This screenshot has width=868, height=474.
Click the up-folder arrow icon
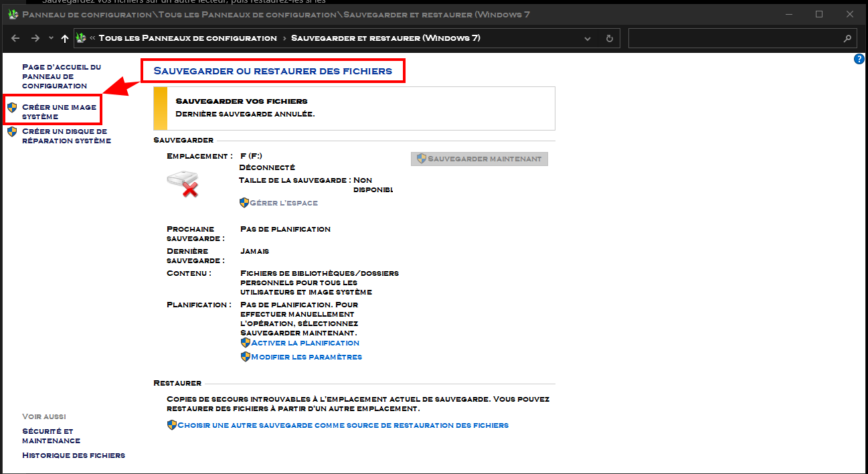65,38
